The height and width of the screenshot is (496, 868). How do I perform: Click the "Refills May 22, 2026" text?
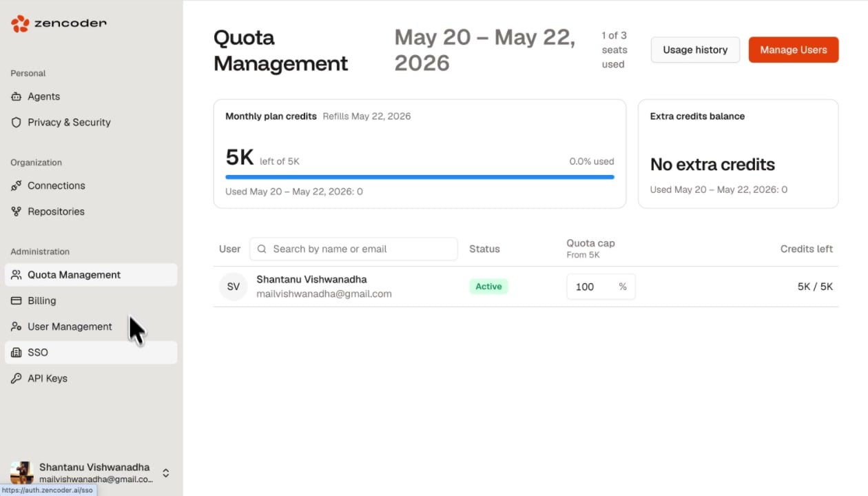[x=366, y=116]
